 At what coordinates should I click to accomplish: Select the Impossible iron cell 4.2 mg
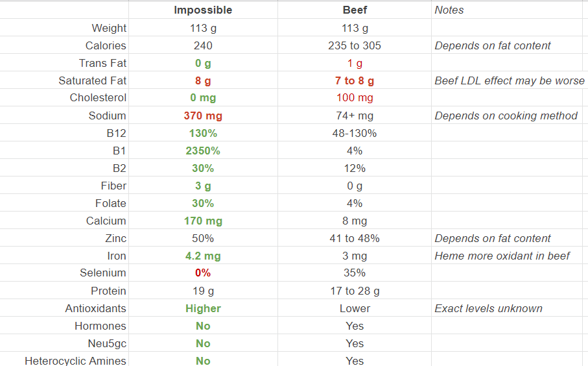point(203,256)
